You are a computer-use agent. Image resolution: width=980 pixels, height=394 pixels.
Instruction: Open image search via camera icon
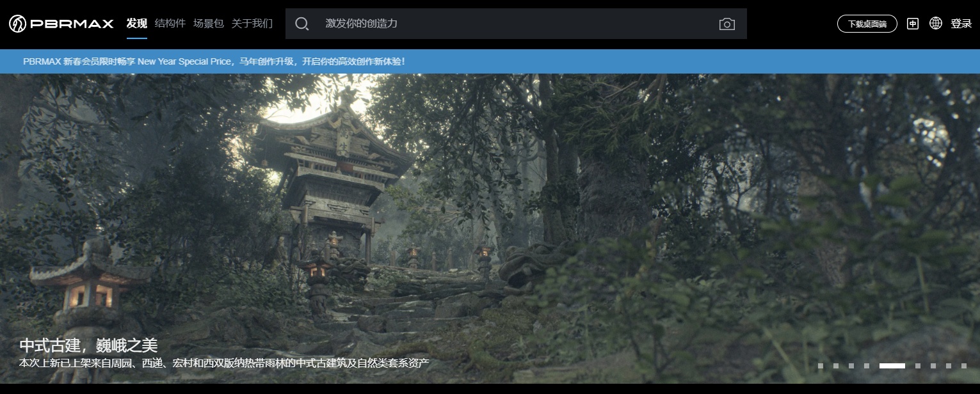tap(727, 24)
